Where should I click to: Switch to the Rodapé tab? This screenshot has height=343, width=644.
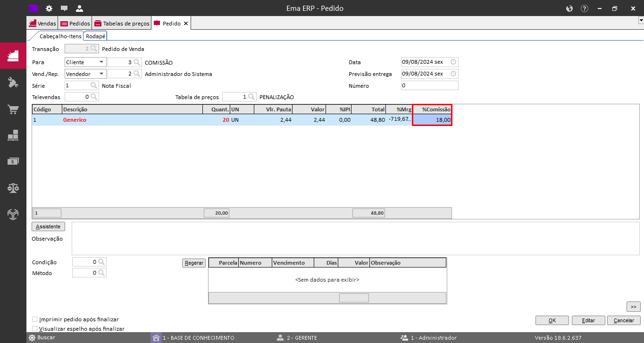click(95, 36)
